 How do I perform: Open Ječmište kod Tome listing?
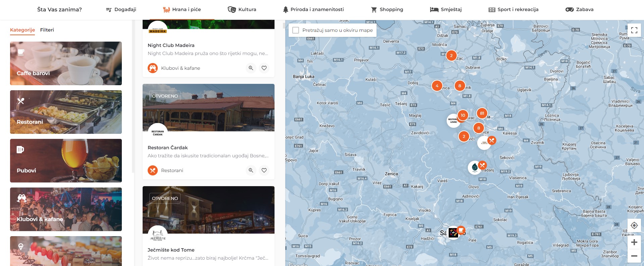pyautogui.click(x=171, y=250)
